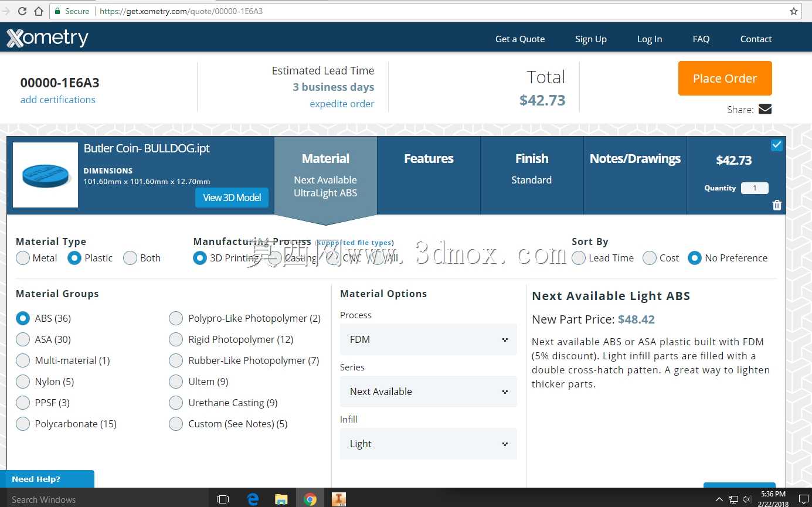Screen dimensions: 812x507
Task: Click the browser address bar URL
Action: [x=181, y=11]
